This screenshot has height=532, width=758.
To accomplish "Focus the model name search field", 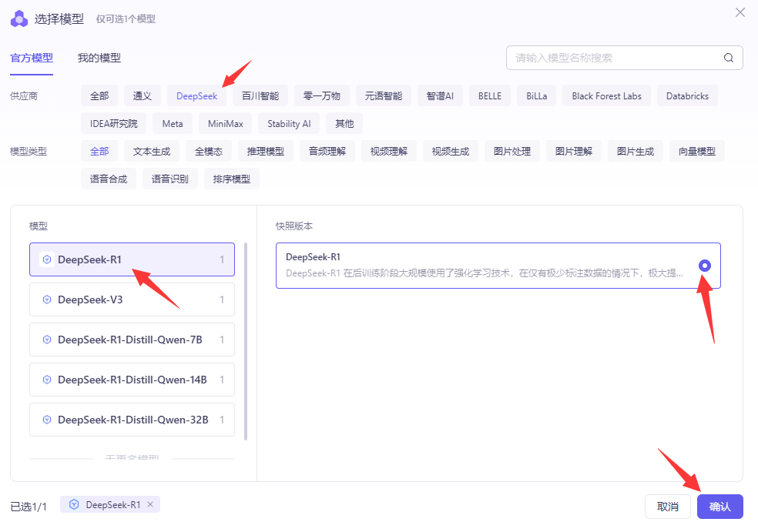I will (624, 58).
